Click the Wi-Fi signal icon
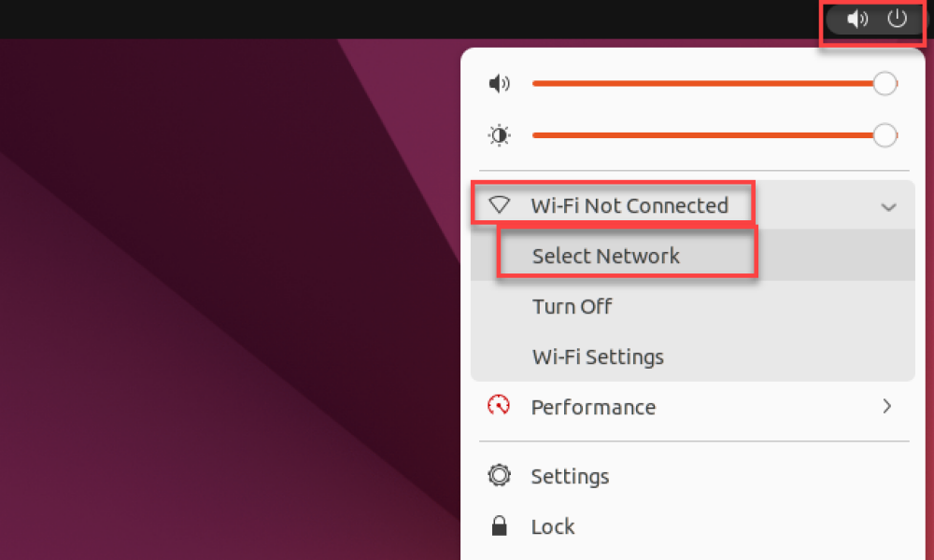The height and width of the screenshot is (560, 934). pos(499,205)
